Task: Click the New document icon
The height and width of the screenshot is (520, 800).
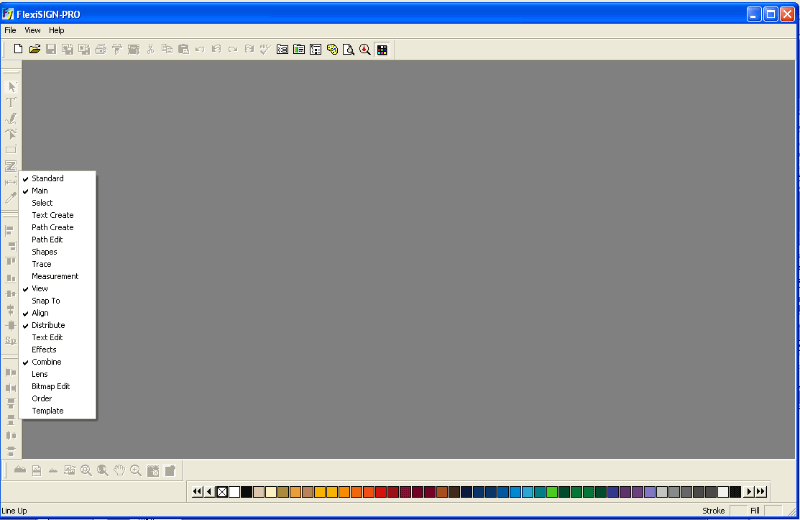Action: tap(18, 49)
